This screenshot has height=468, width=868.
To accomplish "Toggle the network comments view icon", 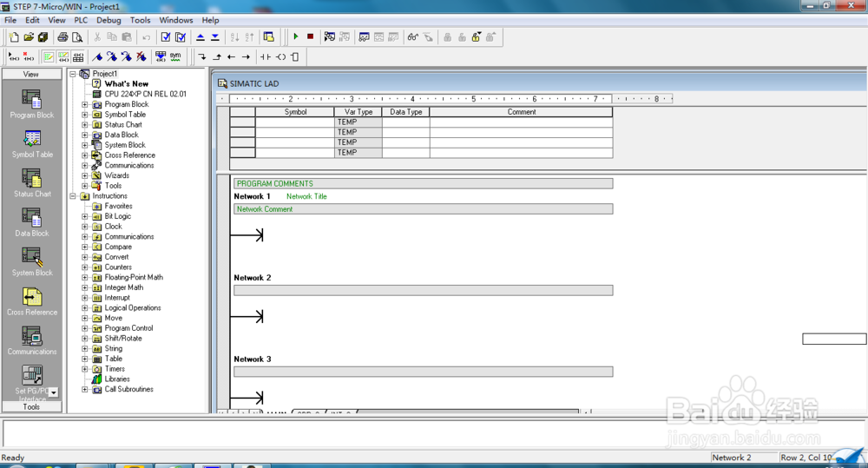I will pos(63,56).
